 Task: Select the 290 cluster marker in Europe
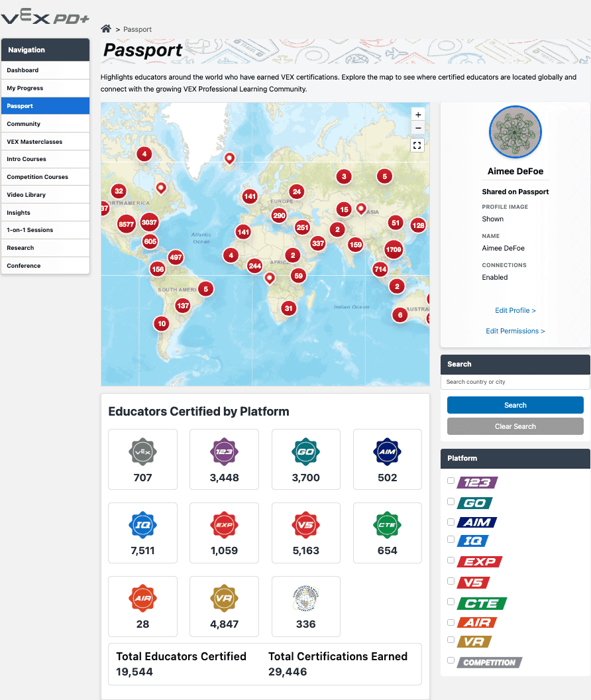[279, 215]
